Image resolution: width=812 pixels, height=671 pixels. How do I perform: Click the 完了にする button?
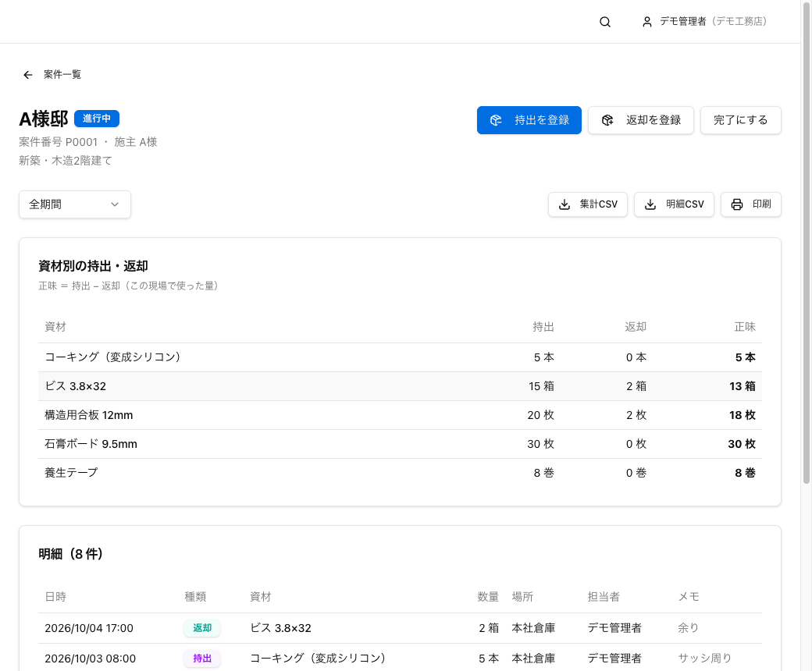[x=740, y=120]
